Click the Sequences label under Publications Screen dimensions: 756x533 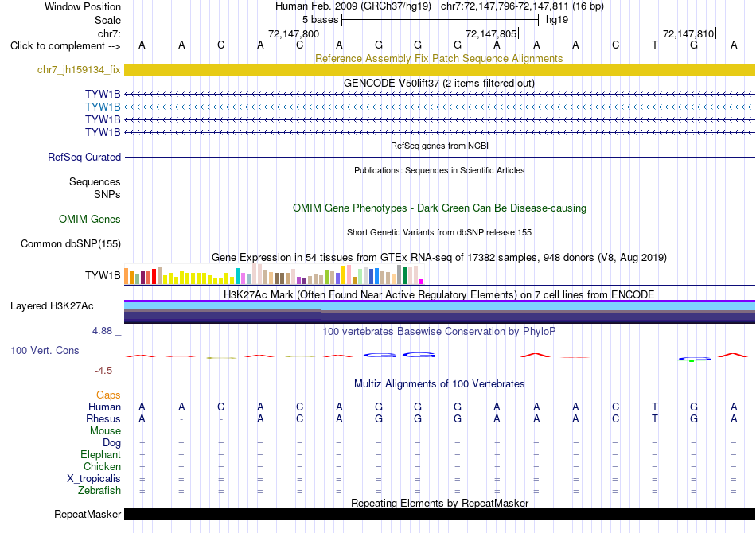95,181
